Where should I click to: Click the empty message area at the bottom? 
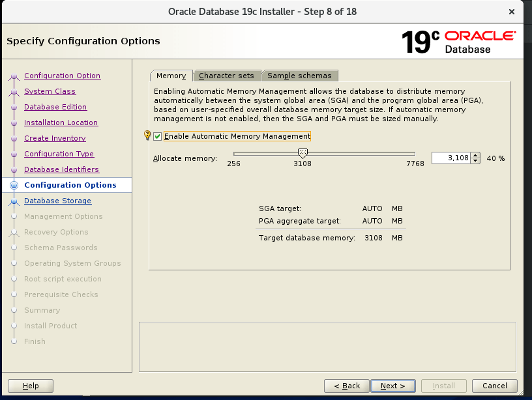(327, 347)
